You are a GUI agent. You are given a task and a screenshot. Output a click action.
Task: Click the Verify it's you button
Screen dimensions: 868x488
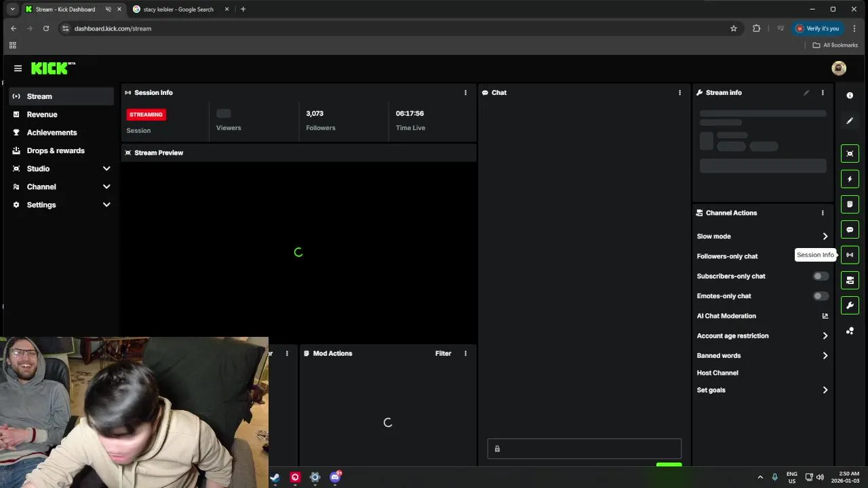click(x=818, y=28)
